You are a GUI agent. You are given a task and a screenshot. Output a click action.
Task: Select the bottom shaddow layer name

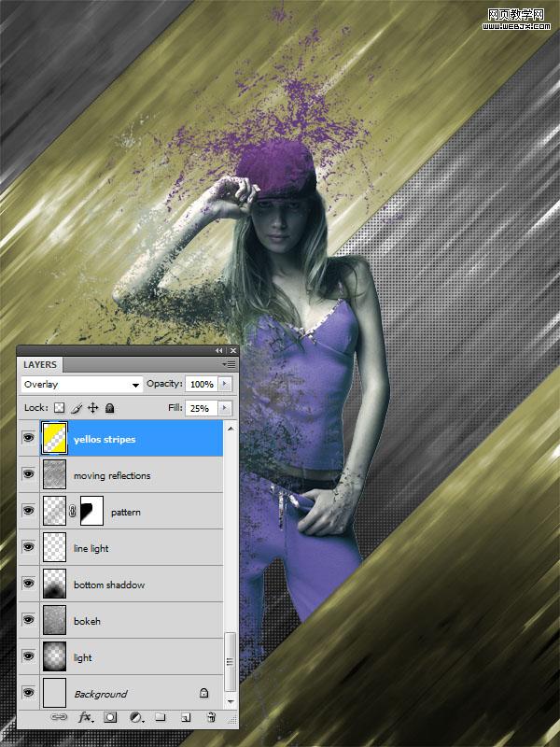pos(109,585)
